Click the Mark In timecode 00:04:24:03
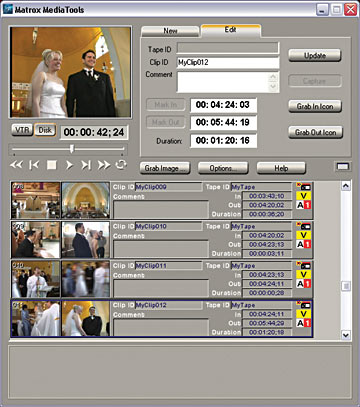 pos(223,105)
